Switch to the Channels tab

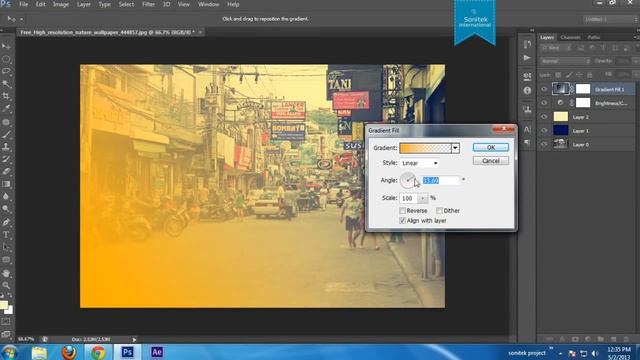570,38
